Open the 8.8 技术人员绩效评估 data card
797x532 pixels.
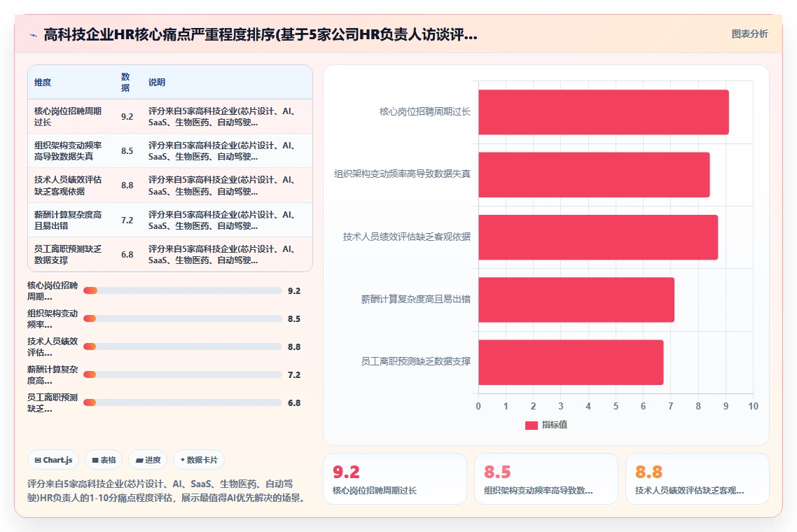[x=698, y=479]
